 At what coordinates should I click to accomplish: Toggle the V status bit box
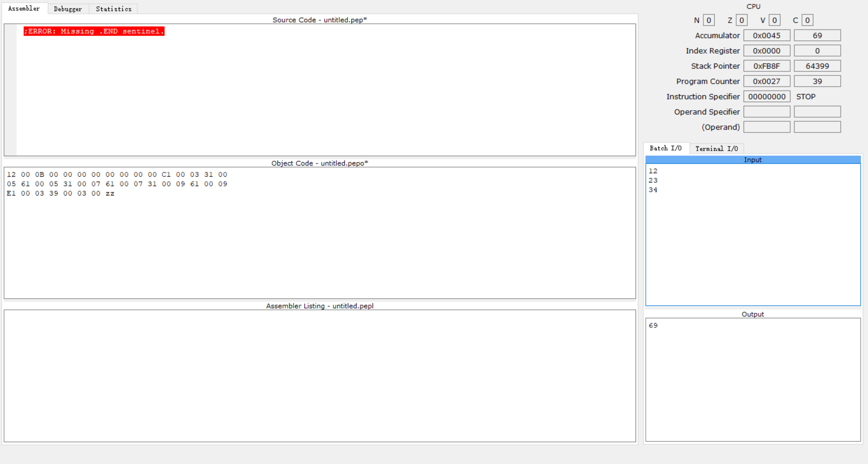[774, 20]
